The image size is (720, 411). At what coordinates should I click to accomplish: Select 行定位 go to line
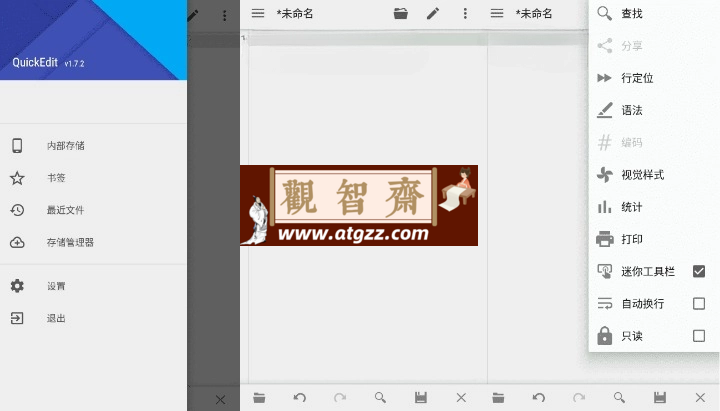click(x=654, y=78)
